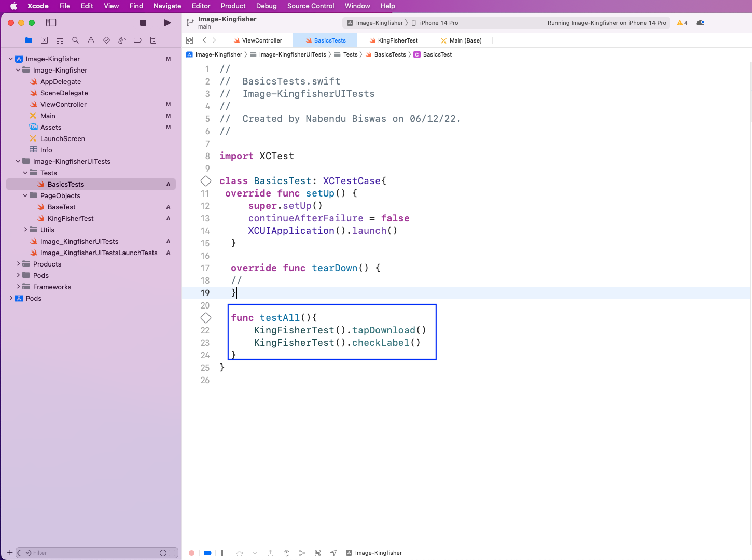Screen dimensions: 752x560
Task: Click Step Over in debug bar
Action: 239,553
